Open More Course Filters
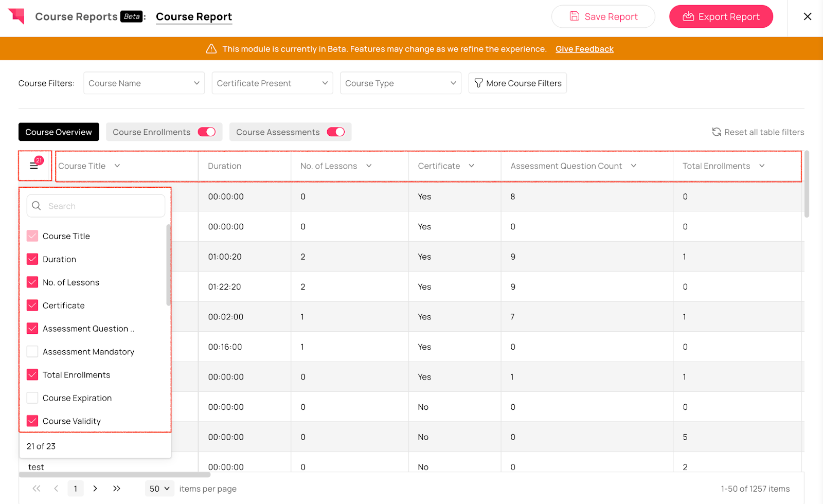The height and width of the screenshot is (504, 823). 517,83
